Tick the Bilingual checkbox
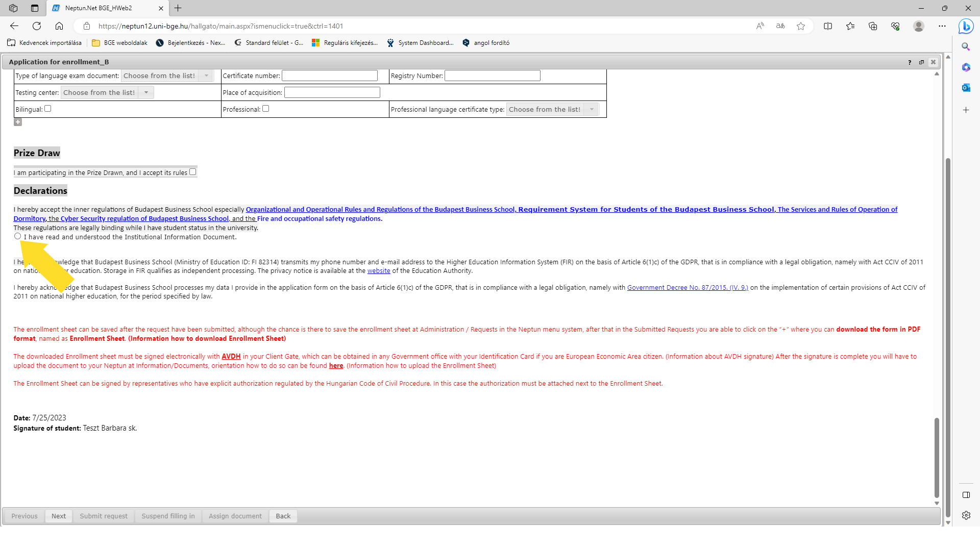Screen dimensions: 980x551 coord(47,109)
